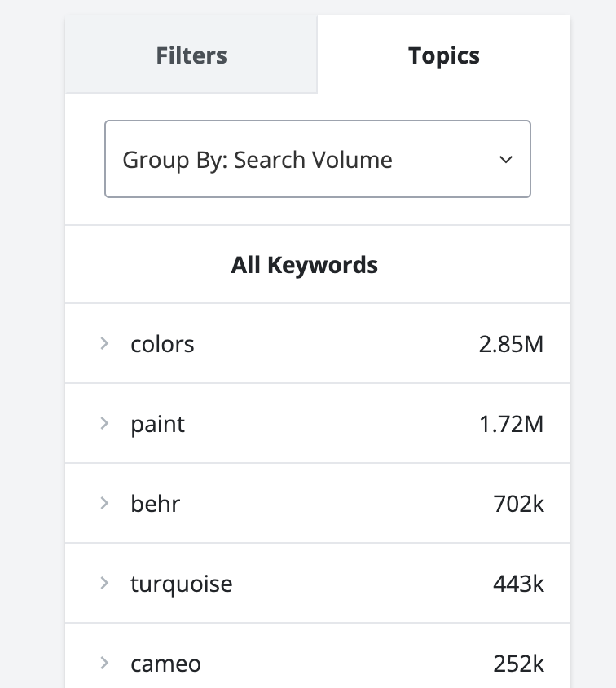Select the Topics tab

pyautogui.click(x=444, y=55)
